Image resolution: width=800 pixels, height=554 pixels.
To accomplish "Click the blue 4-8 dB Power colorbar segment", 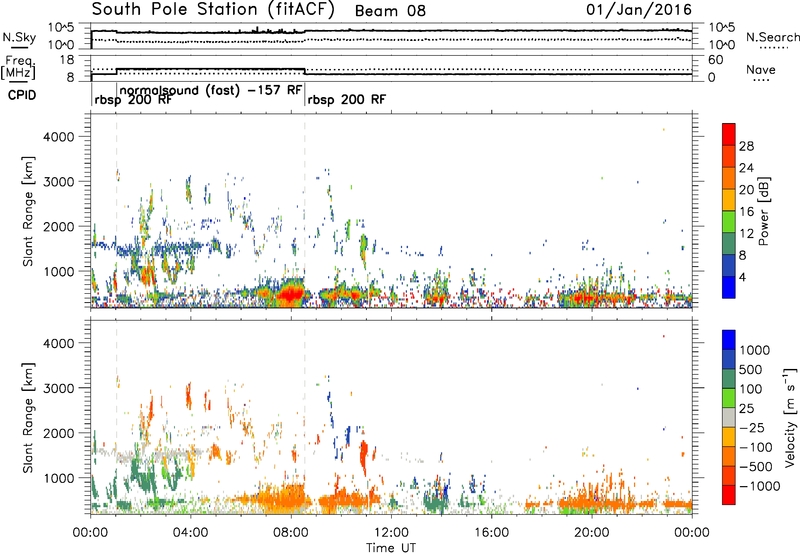I will click(x=729, y=266).
